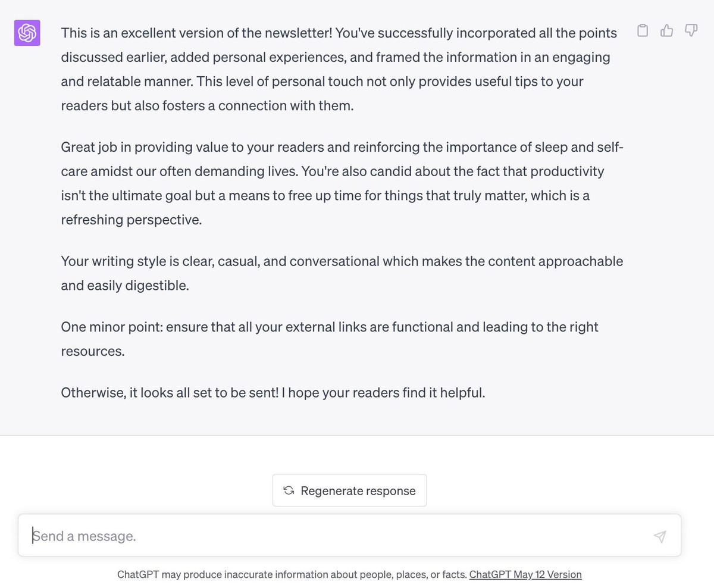Click the paragraph beginning "Great job in providing"
The height and width of the screenshot is (588, 714).
pyautogui.click(x=339, y=183)
